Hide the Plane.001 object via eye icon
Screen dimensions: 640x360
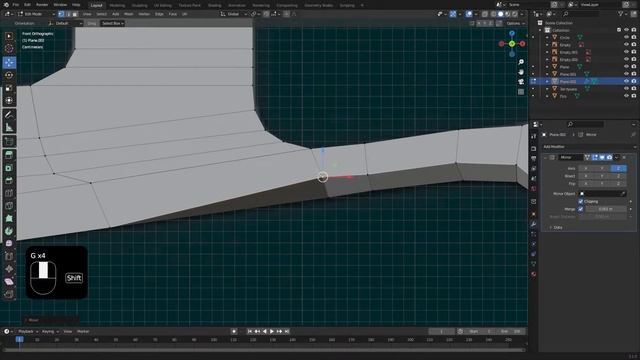(626, 74)
